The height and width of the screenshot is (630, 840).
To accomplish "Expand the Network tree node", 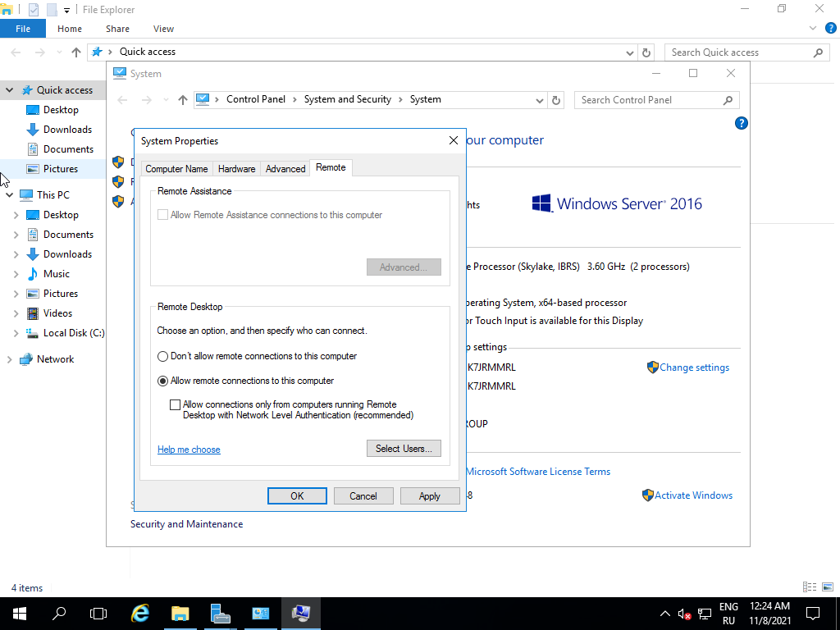I will (9, 359).
